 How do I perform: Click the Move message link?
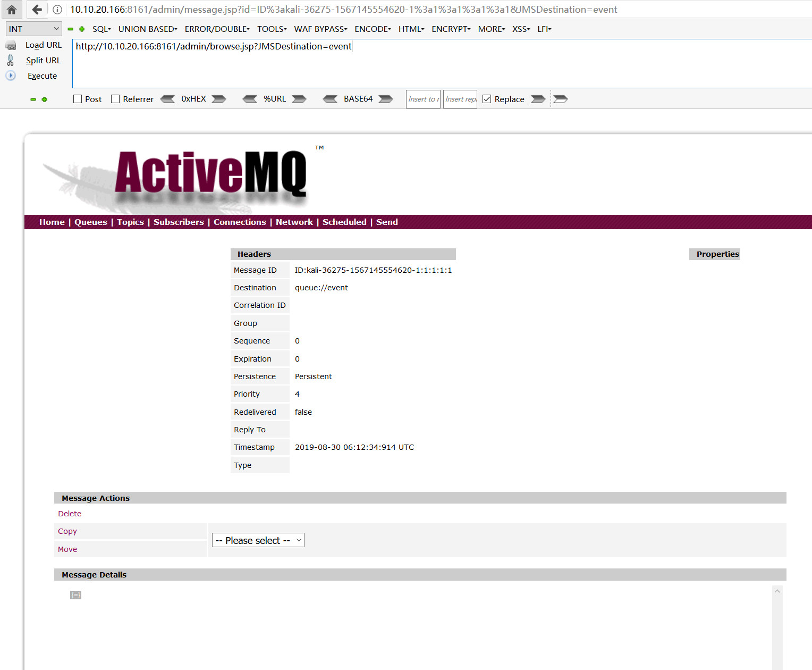[67, 549]
